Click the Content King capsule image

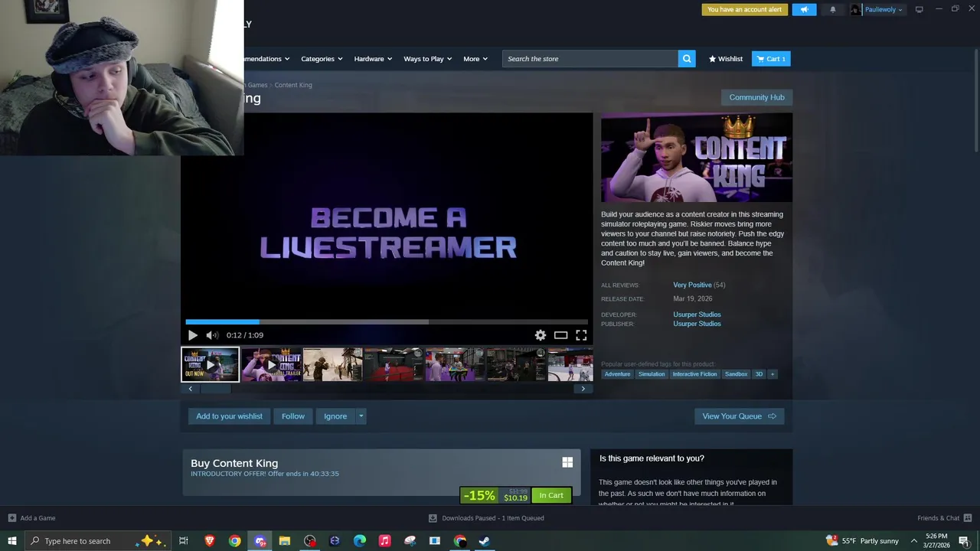[697, 158]
